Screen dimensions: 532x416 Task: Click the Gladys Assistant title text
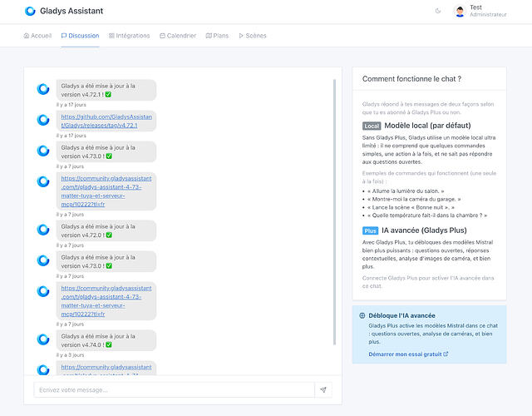(x=71, y=11)
